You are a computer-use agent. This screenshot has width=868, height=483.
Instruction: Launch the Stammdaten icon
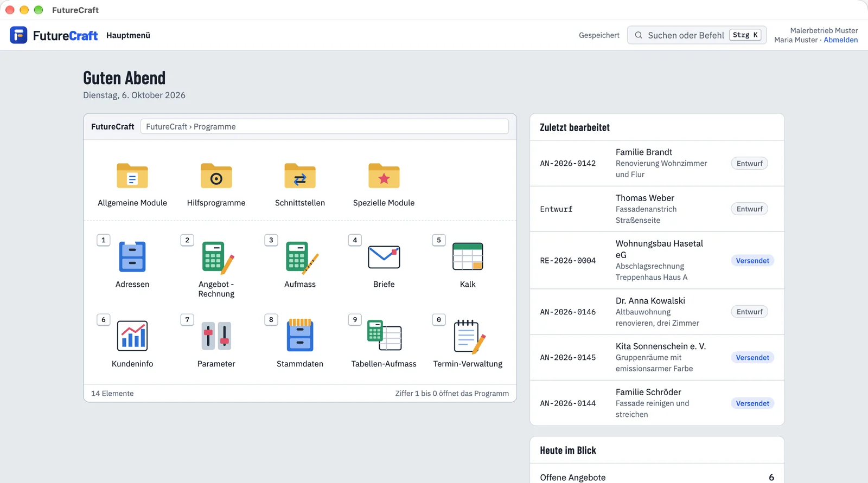(300, 335)
